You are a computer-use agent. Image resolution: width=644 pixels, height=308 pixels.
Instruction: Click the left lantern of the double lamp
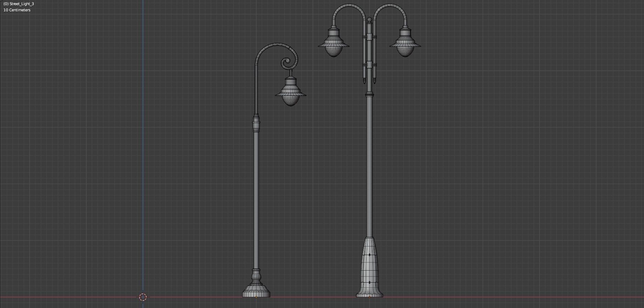coord(334,41)
